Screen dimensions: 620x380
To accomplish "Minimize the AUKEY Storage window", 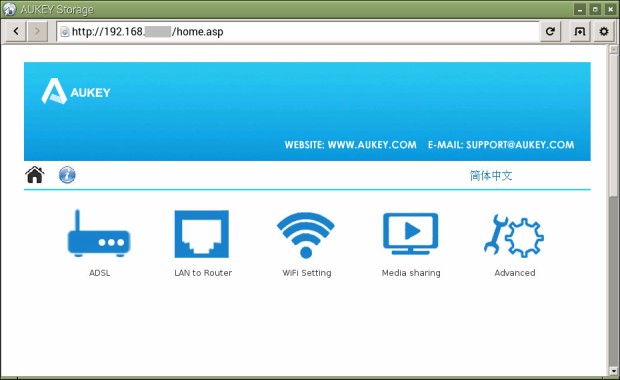I will coord(580,9).
